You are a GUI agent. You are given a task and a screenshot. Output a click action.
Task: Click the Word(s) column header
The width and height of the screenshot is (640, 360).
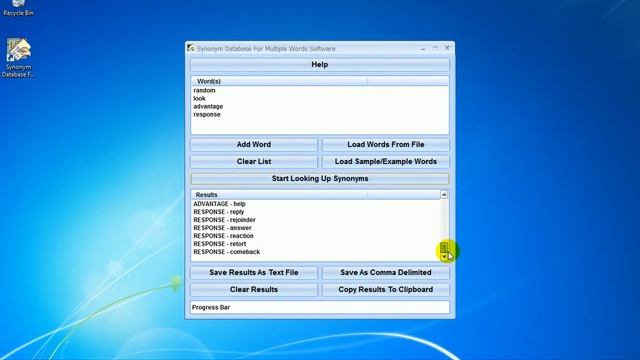coord(279,81)
